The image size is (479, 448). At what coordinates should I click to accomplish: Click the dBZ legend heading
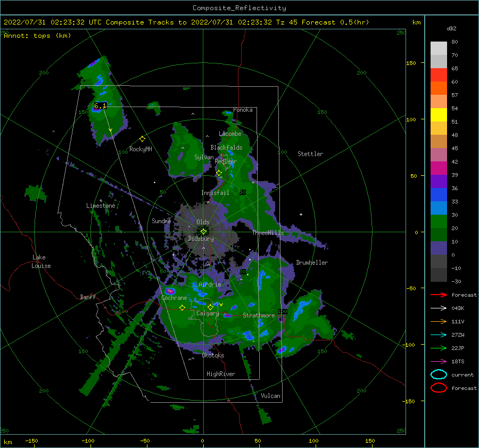tap(451, 29)
